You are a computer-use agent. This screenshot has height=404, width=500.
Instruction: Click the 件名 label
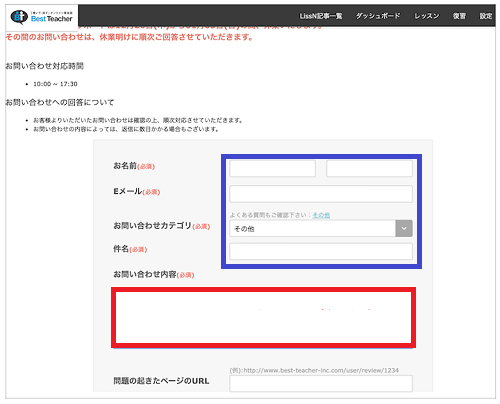click(130, 249)
